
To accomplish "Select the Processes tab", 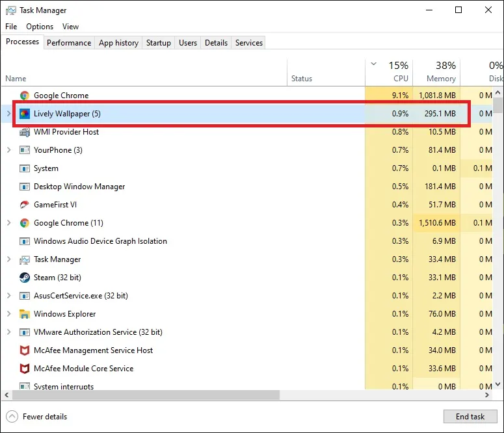I will pyautogui.click(x=23, y=42).
